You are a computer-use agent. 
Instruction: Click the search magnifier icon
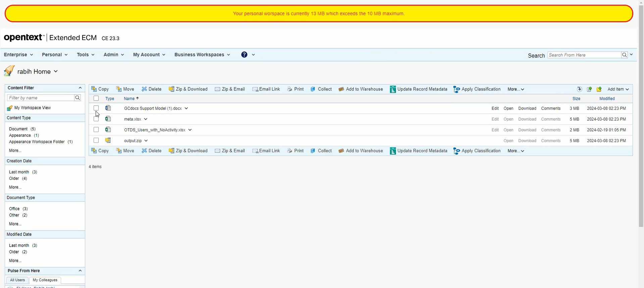click(x=624, y=55)
